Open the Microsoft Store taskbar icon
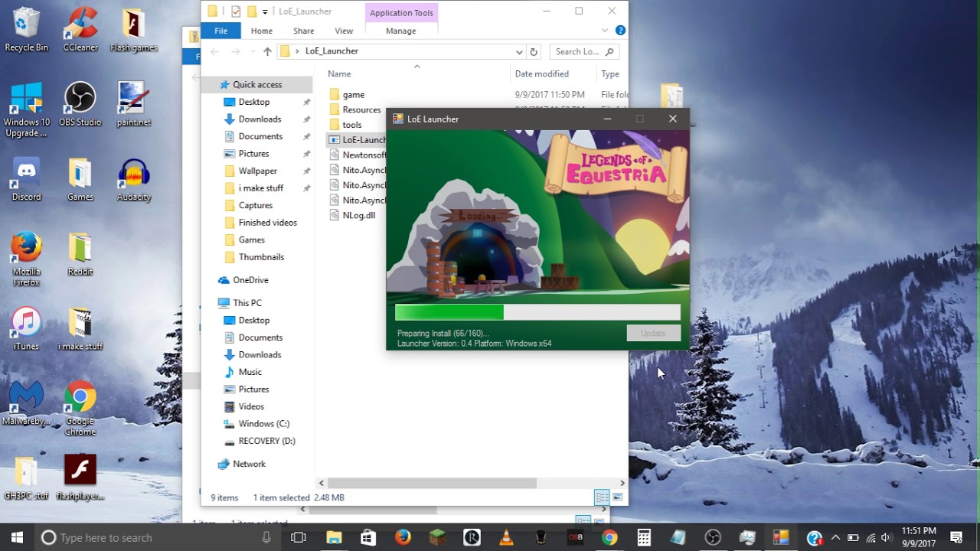The image size is (980, 551). [368, 538]
